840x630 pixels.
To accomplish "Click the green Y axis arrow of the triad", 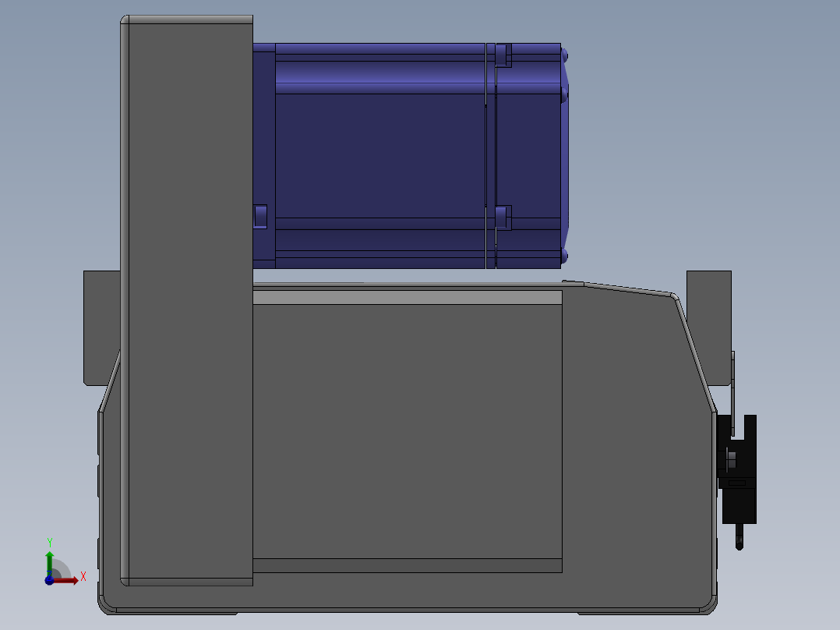I will click(49, 564).
